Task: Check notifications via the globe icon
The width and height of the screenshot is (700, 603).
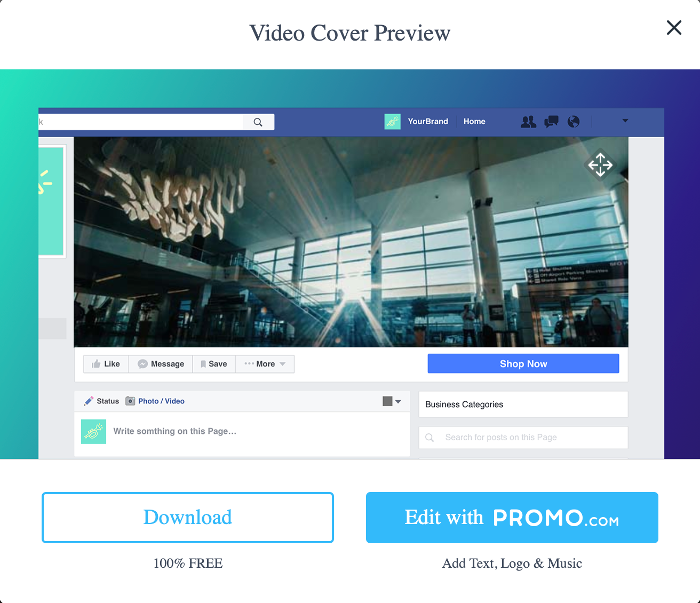Action: 574,122
